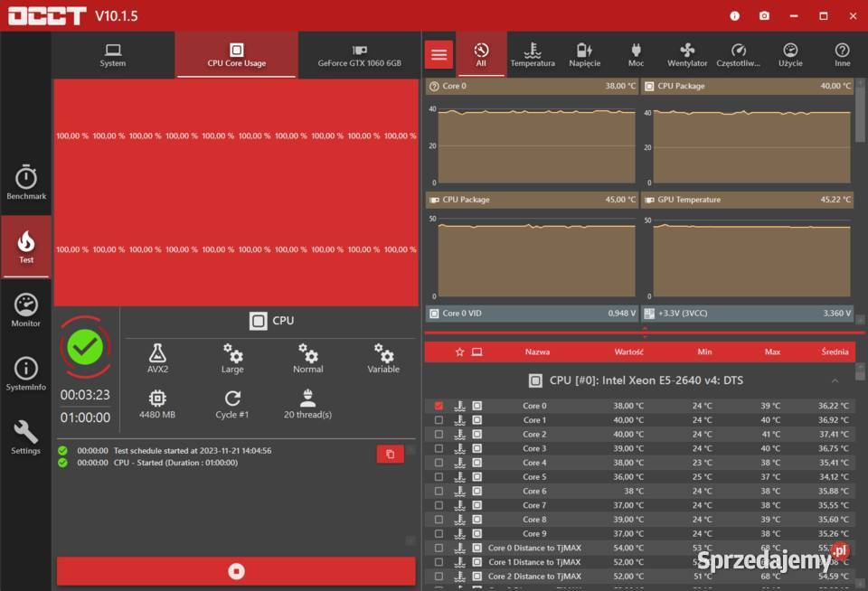Switch to the System tab

(113, 55)
